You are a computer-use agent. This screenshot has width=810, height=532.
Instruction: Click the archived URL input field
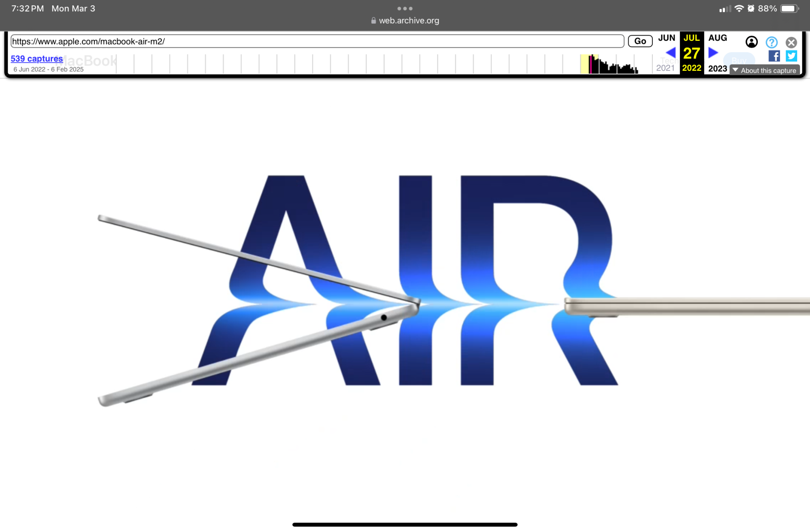coord(317,41)
